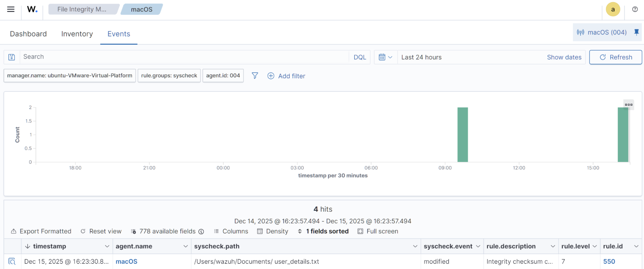Image resolution: width=644 pixels, height=269 pixels.
Task: Focus the Search query field
Action: (185, 57)
